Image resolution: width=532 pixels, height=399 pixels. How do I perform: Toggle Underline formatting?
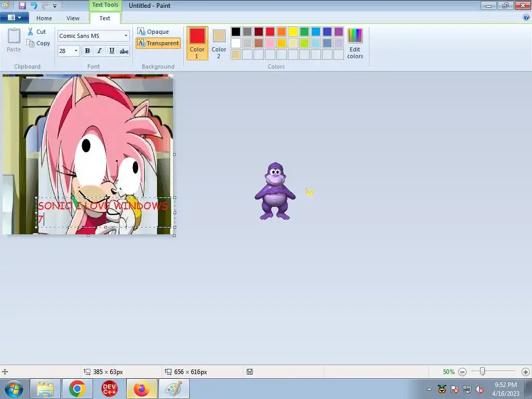112,51
